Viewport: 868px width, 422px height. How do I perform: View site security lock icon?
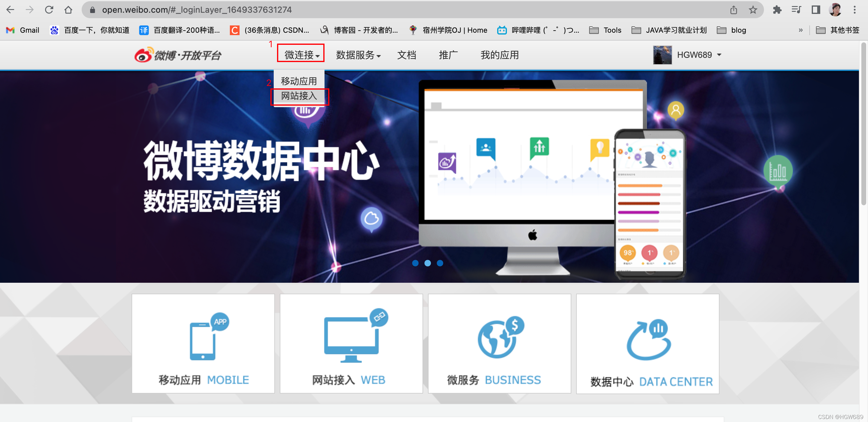(x=92, y=10)
